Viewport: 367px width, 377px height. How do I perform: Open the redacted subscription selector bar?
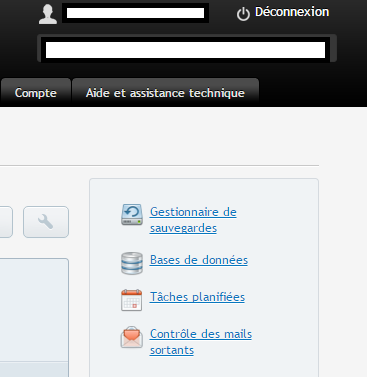187,48
